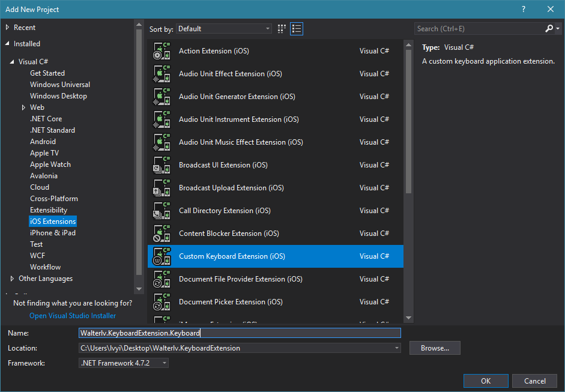The width and height of the screenshot is (565, 392).
Task: Click the Browse... button
Action: tap(435, 348)
